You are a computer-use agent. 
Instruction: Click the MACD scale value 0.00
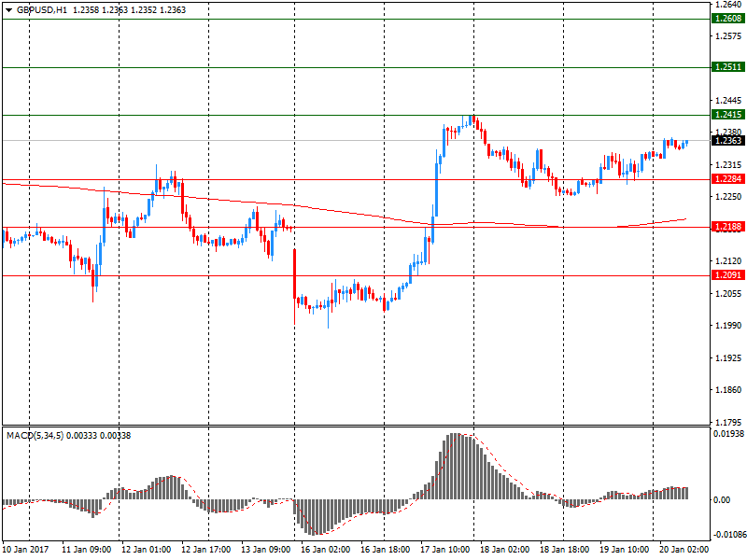coord(722,500)
